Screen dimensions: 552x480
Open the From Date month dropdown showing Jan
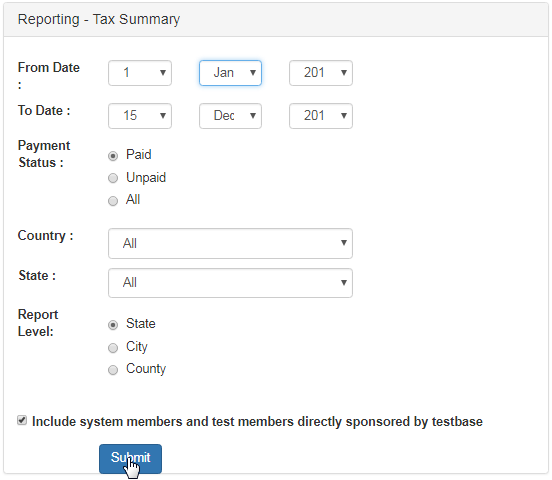click(230, 73)
